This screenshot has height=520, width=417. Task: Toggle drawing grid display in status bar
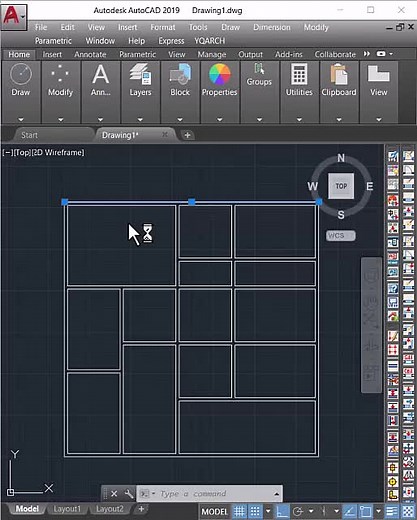click(x=239, y=511)
